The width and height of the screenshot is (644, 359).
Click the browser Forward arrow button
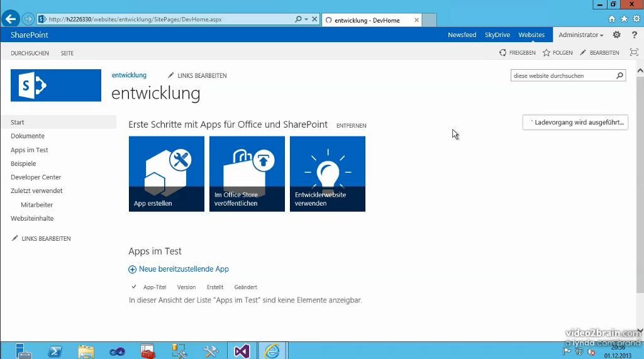click(x=28, y=19)
